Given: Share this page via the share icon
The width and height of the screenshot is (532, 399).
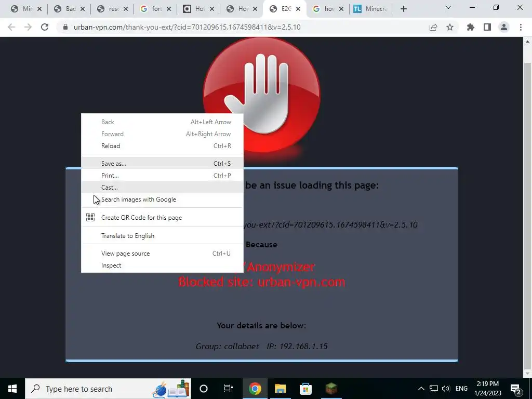Looking at the screenshot, I should point(433,27).
